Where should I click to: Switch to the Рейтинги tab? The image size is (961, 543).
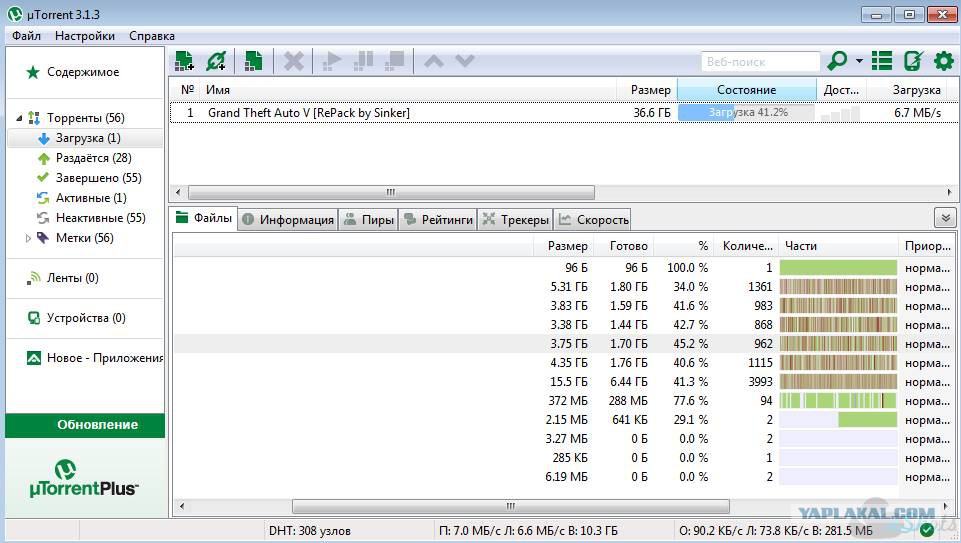click(x=438, y=219)
